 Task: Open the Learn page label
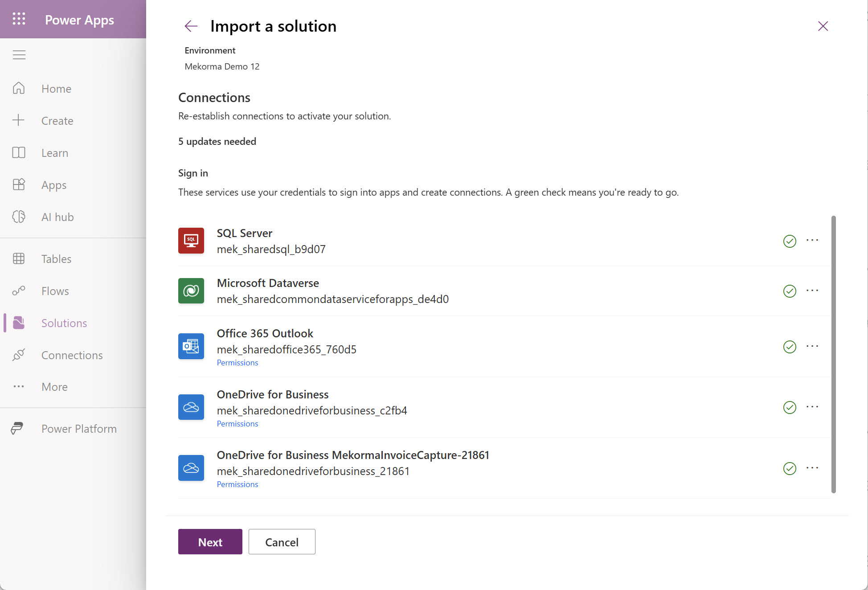click(x=55, y=153)
